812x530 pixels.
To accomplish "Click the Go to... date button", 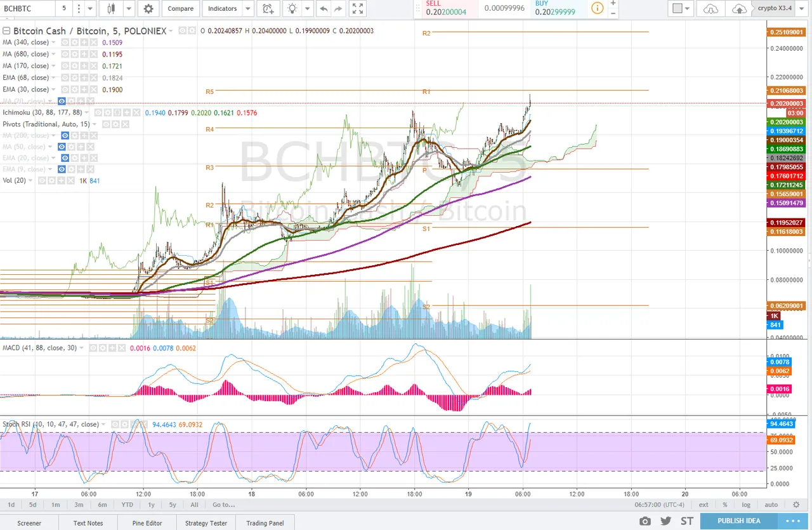I will point(224,505).
